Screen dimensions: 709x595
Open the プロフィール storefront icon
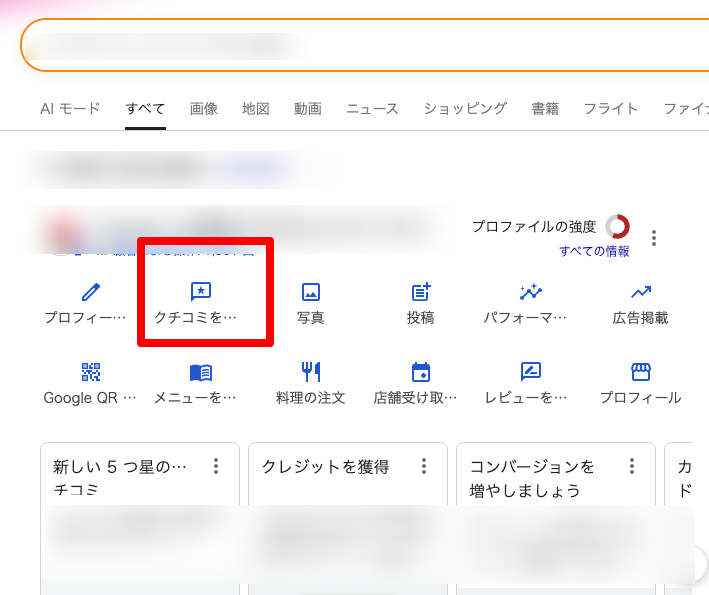point(641,372)
